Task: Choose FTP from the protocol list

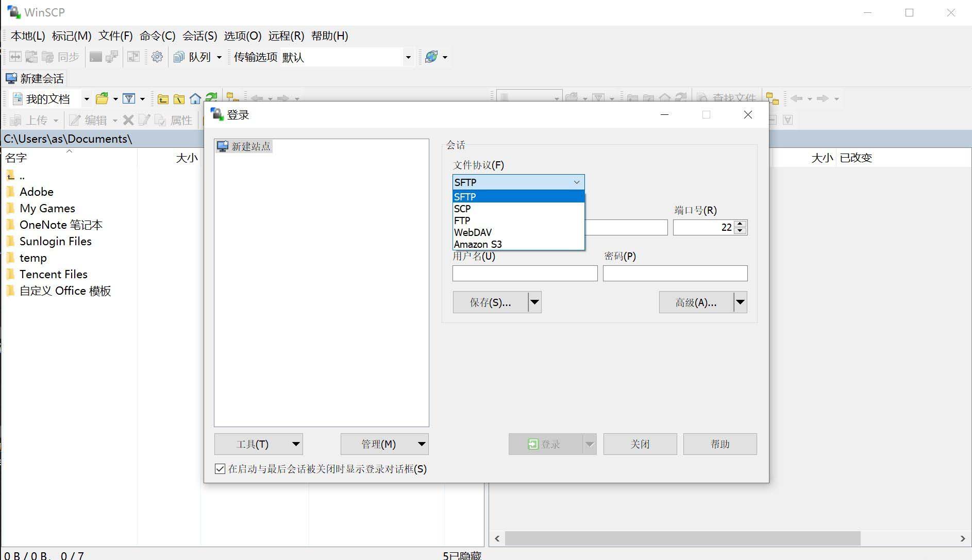Action: pos(518,220)
